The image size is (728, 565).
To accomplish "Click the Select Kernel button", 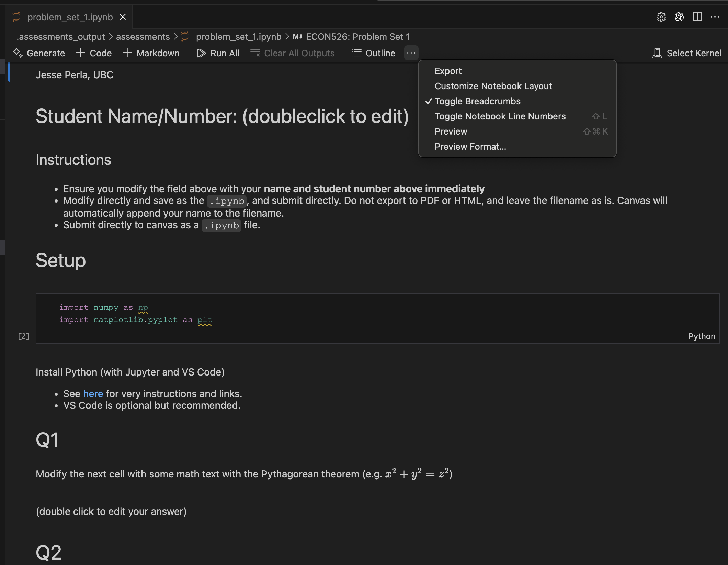I will (x=687, y=53).
